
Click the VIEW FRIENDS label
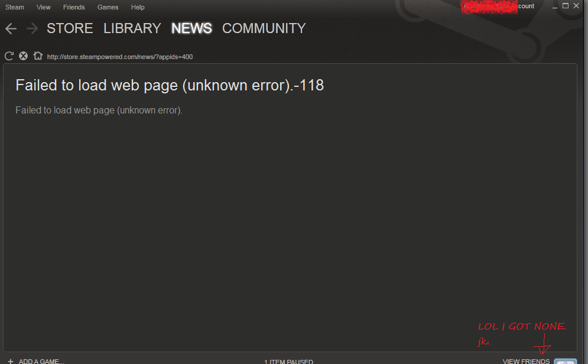pyautogui.click(x=526, y=361)
